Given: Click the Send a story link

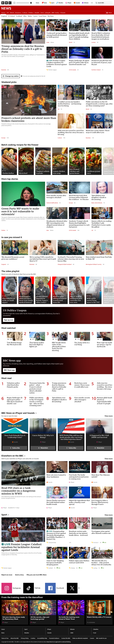Looking at the screenshot, I should point(19,575).
